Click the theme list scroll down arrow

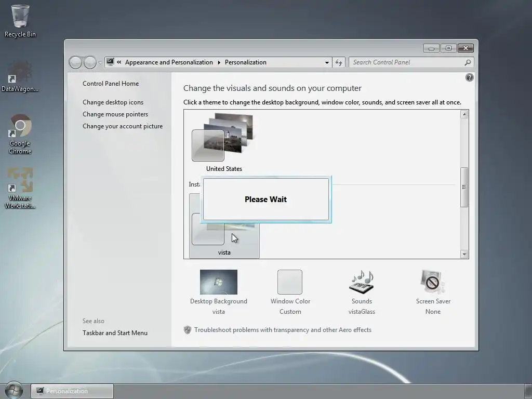pos(464,254)
